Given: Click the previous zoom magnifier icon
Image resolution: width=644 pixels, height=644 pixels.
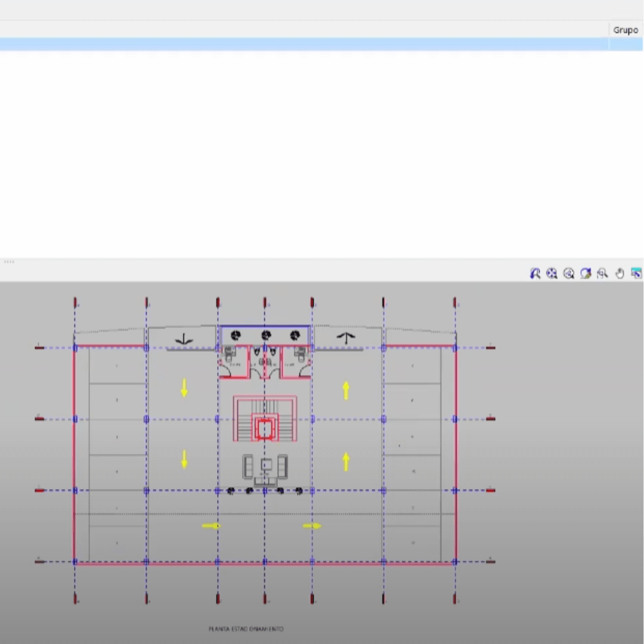Looking at the screenshot, I should coord(535,273).
